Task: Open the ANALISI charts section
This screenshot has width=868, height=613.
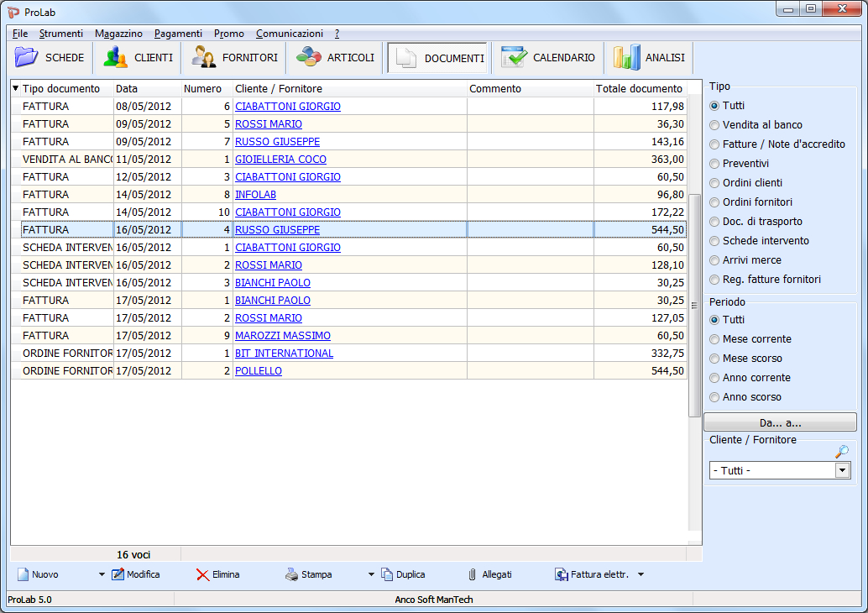Action: pyautogui.click(x=649, y=58)
